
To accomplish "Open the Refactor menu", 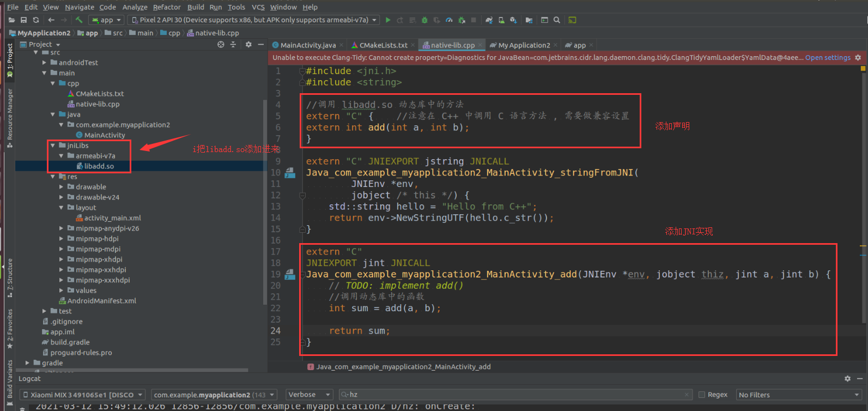I will [167, 7].
